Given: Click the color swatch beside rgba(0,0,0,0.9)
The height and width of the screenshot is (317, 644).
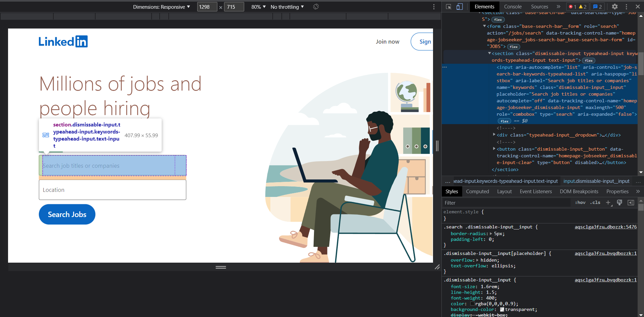Looking at the screenshot, I should coord(473,304).
